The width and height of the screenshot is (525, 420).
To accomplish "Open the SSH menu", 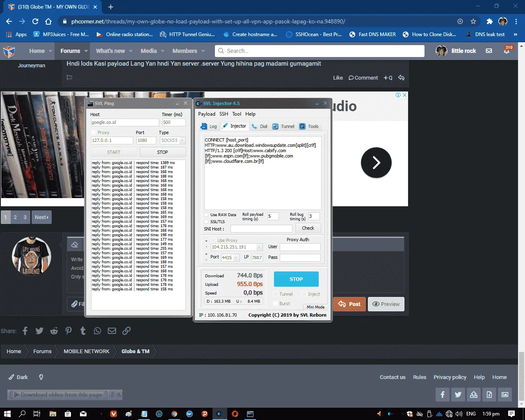I will click(224, 114).
